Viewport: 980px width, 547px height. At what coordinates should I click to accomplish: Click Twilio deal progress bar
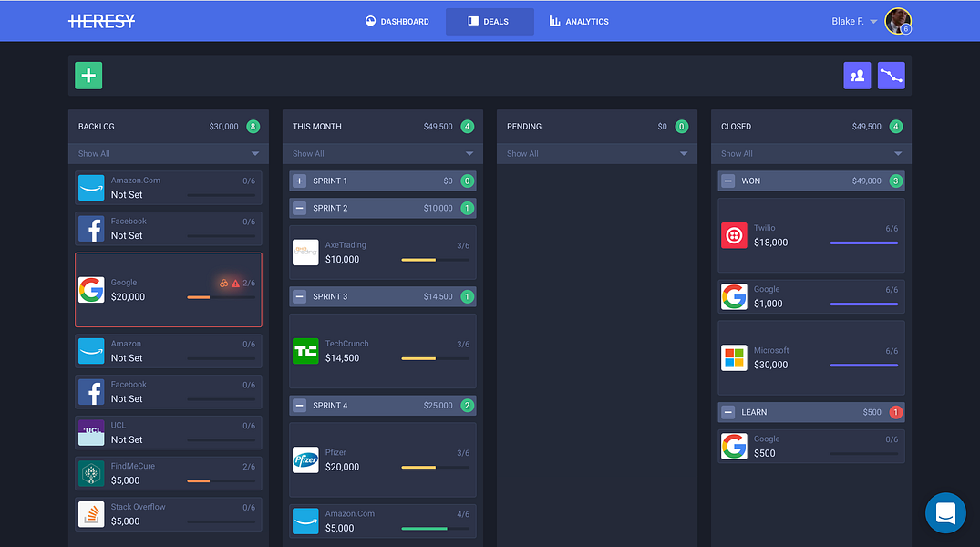(863, 243)
